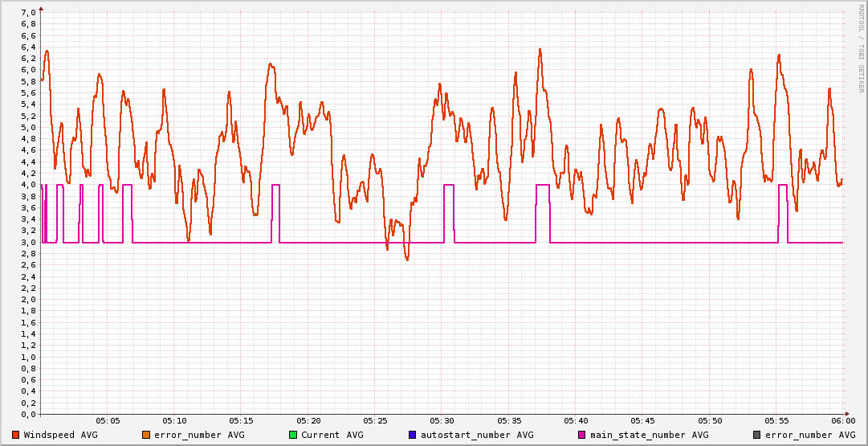The height and width of the screenshot is (446, 868).
Task: Select the autostart_number AVG legend label
Action: click(x=476, y=435)
